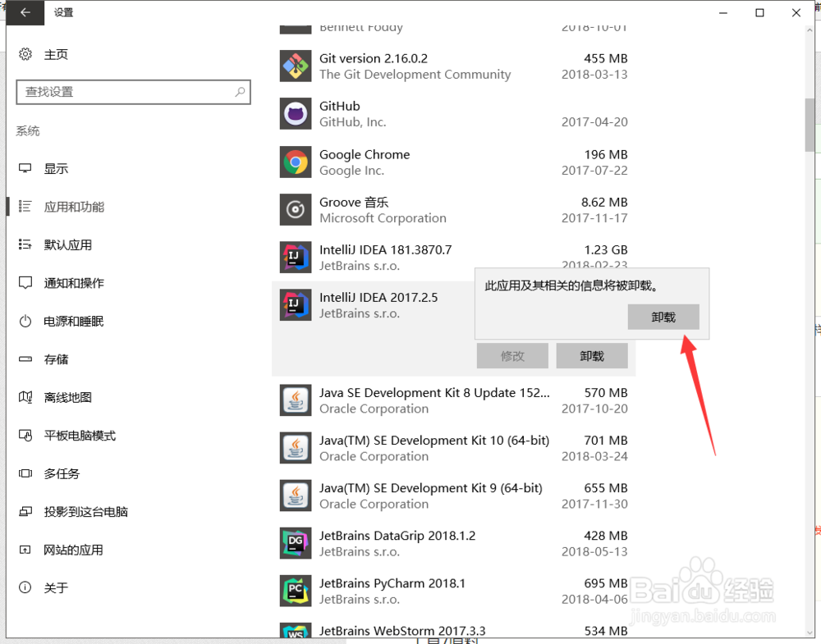The height and width of the screenshot is (644, 821).
Task: Open the Storage settings page
Action: point(56,359)
